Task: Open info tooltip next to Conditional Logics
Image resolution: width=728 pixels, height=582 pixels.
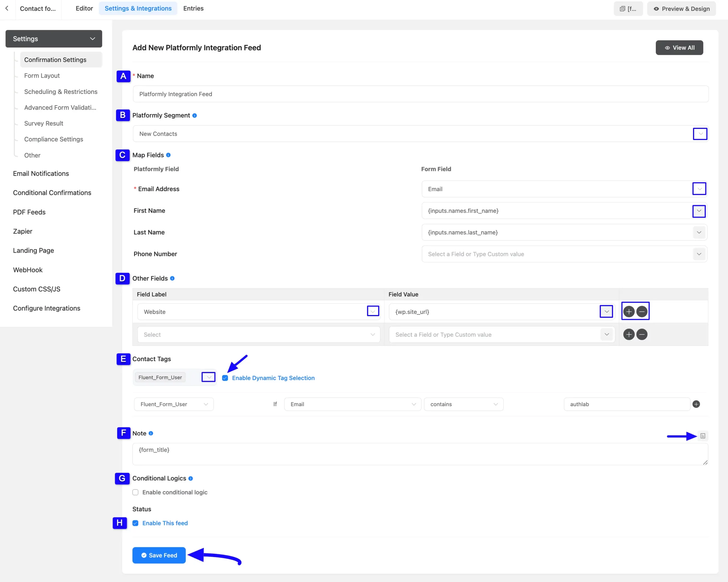Action: coord(191,478)
